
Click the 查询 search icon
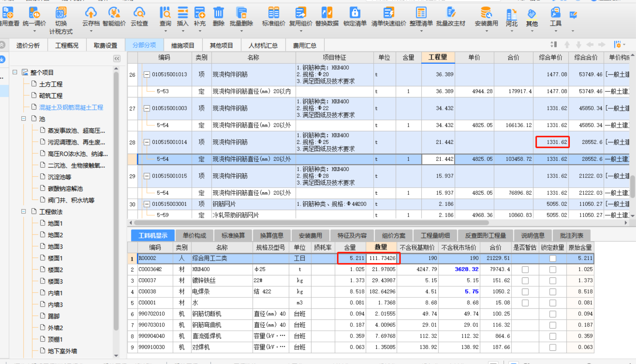click(165, 12)
